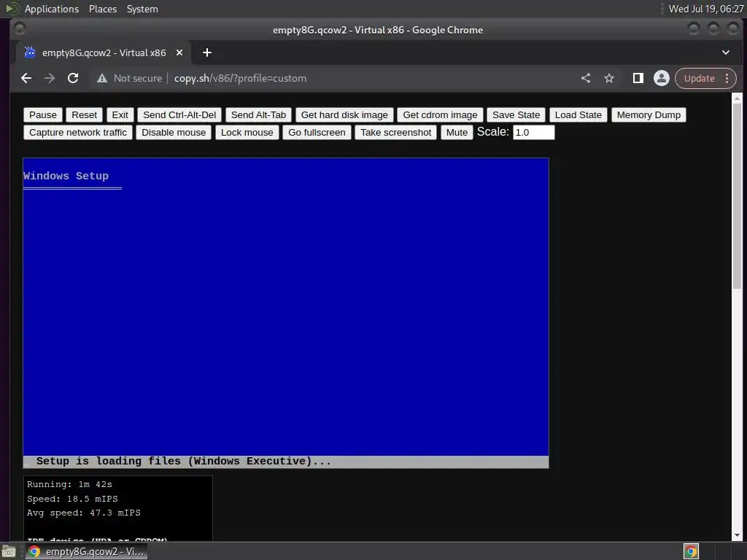This screenshot has width=747, height=560.
Task: Save the emulator state
Action: tap(516, 114)
